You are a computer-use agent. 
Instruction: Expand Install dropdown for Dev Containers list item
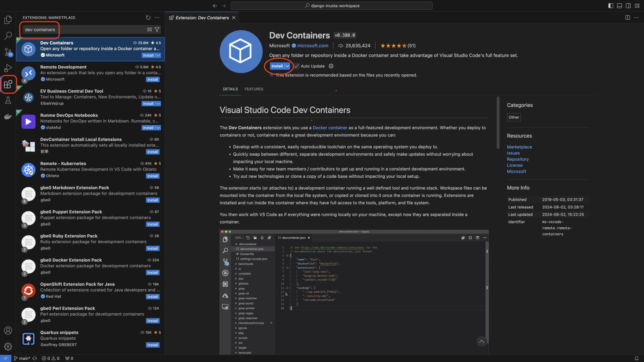[158, 55]
